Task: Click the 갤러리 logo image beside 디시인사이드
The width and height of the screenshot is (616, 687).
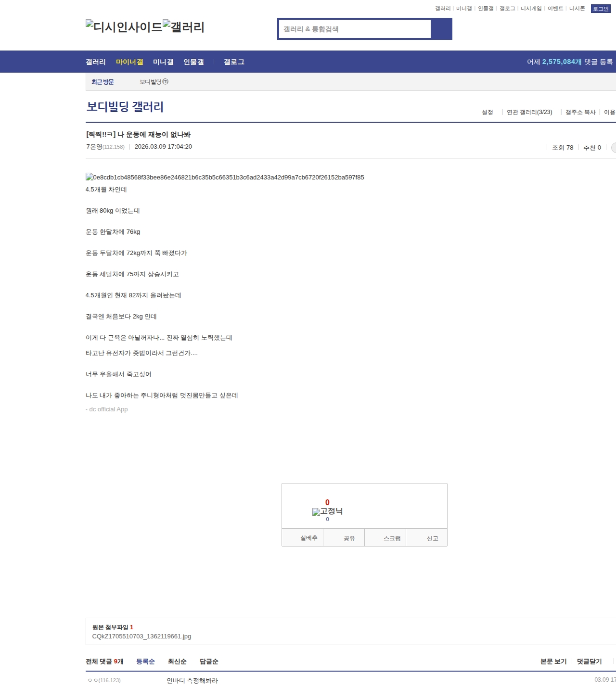Action: pos(183,26)
